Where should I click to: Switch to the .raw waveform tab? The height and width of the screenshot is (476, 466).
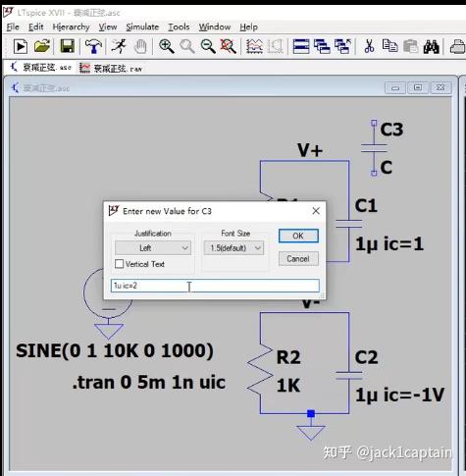point(111,68)
